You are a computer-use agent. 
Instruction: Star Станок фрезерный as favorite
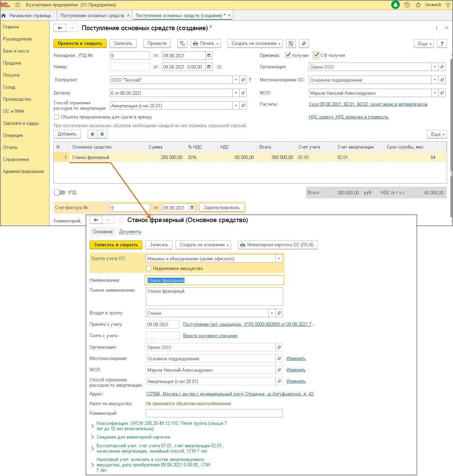click(x=121, y=220)
